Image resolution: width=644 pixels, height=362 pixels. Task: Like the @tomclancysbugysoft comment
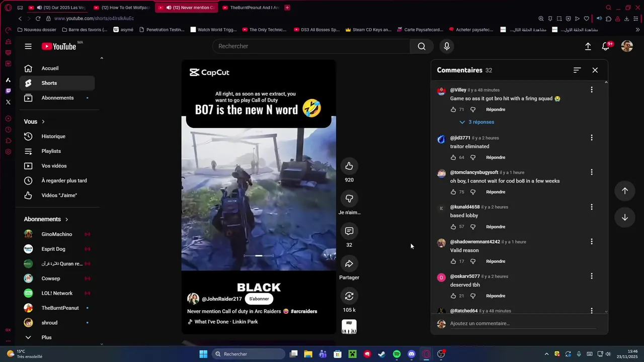[x=453, y=192]
